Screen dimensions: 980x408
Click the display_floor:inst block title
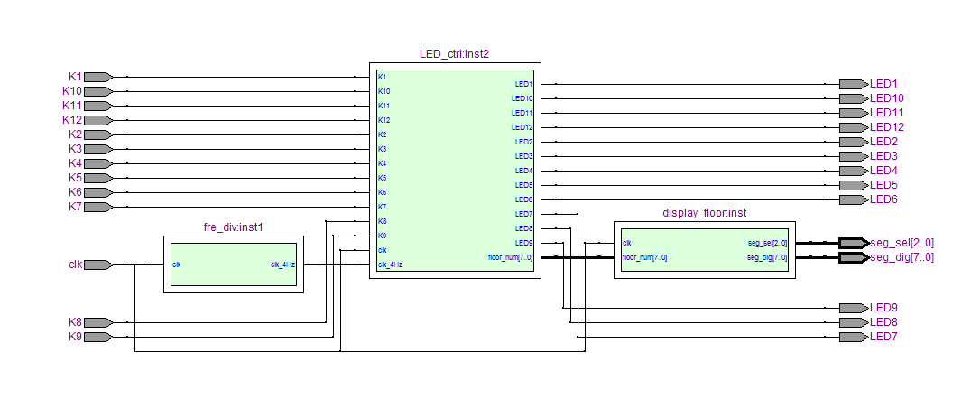[705, 213]
